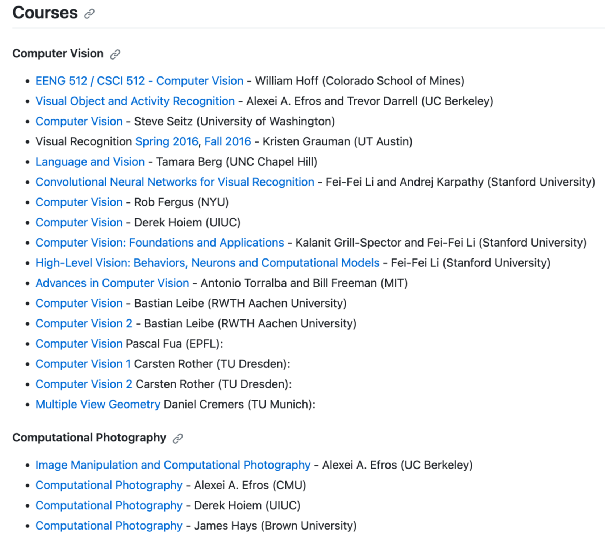Open Pascal Fua's Computer Vision course link
Viewport: 605px width, 538px height.
79,344
